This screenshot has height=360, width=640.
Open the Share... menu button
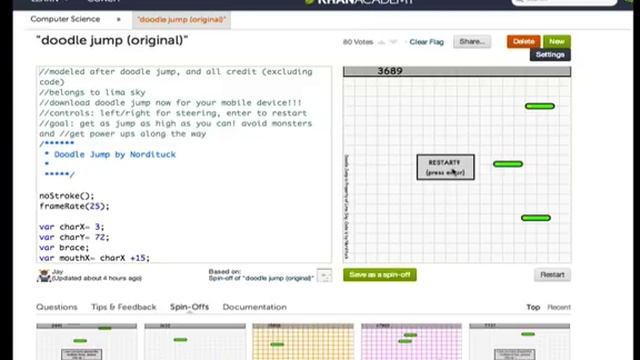pos(472,42)
